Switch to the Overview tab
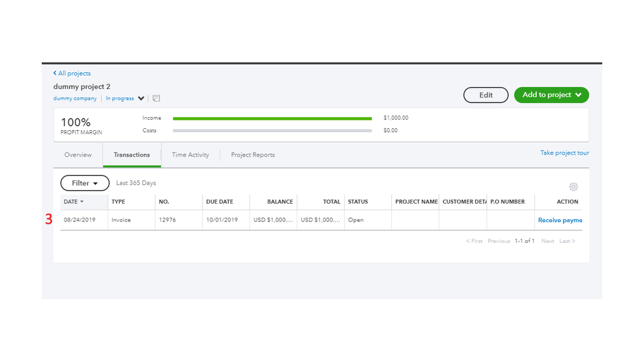The width and height of the screenshot is (644, 362). point(77,155)
